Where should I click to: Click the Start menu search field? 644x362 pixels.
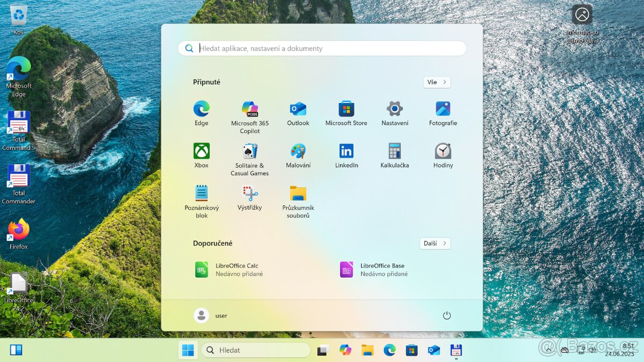(321, 48)
